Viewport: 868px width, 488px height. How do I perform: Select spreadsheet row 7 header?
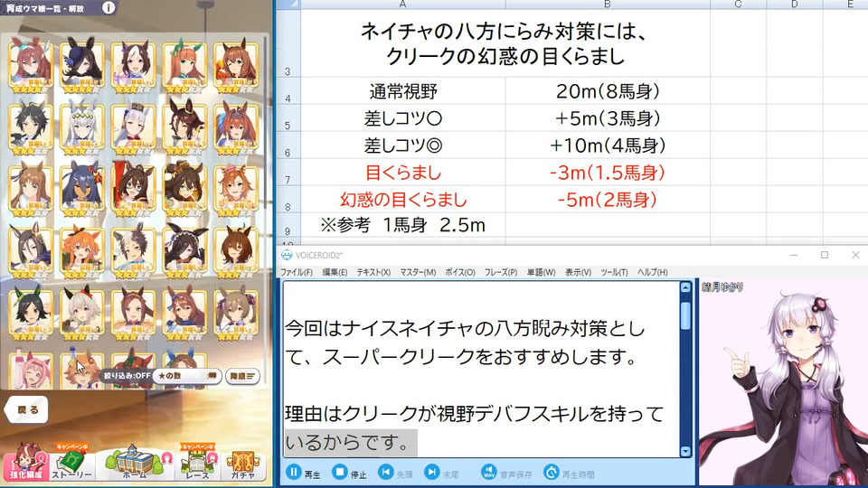point(288,173)
